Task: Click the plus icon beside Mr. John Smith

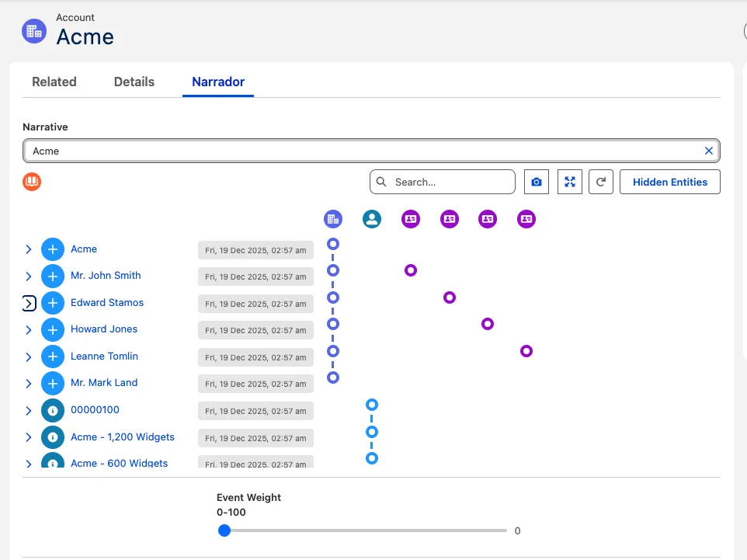Action: tap(53, 276)
